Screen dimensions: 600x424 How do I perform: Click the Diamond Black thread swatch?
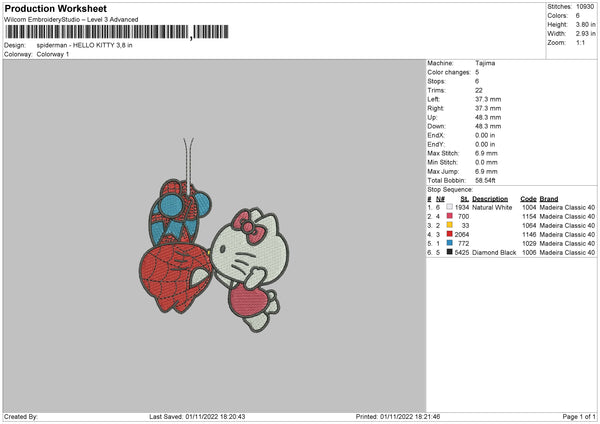(449, 252)
